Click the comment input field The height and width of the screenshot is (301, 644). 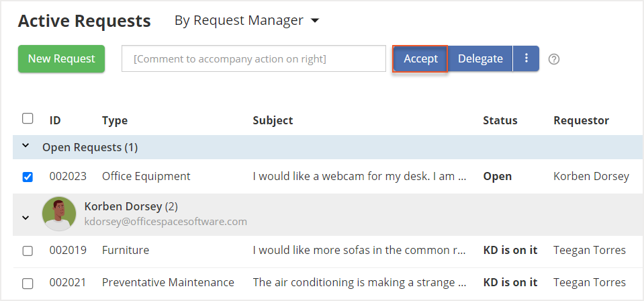[253, 58]
